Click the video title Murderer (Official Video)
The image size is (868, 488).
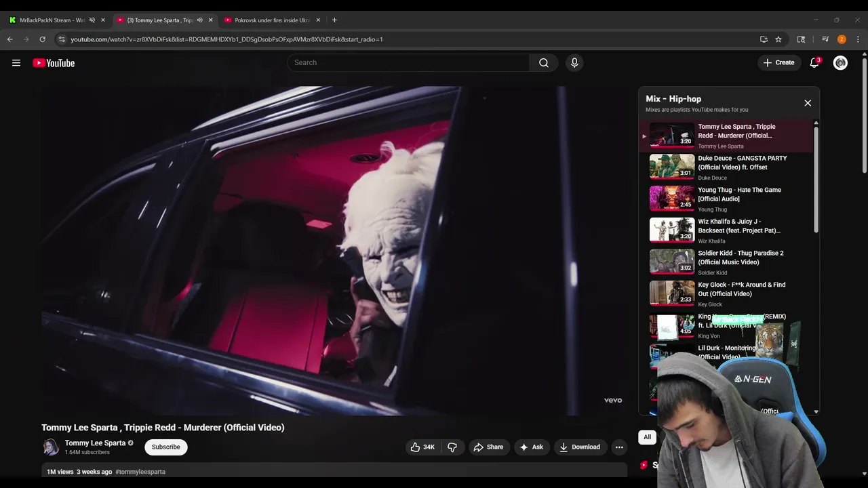[x=163, y=428]
